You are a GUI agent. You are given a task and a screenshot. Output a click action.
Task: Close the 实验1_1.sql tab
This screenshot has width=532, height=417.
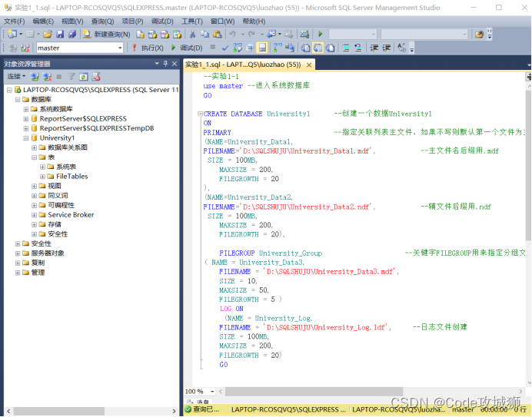tap(309, 65)
